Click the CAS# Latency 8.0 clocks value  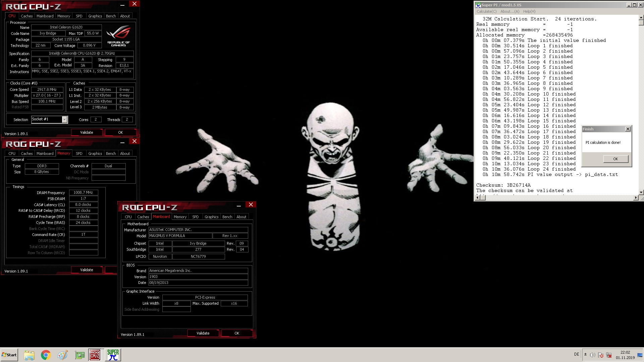point(83,204)
